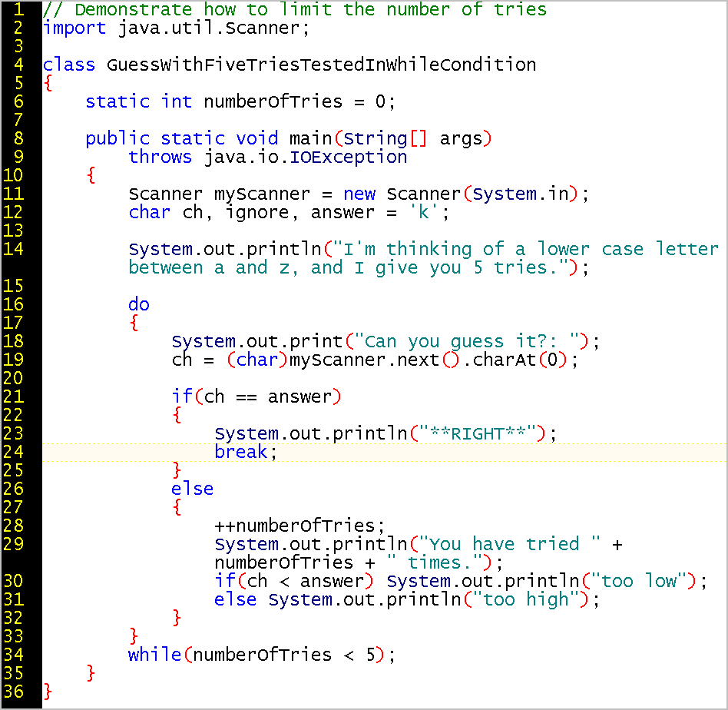Click 'System.in' on line 11

click(x=521, y=194)
